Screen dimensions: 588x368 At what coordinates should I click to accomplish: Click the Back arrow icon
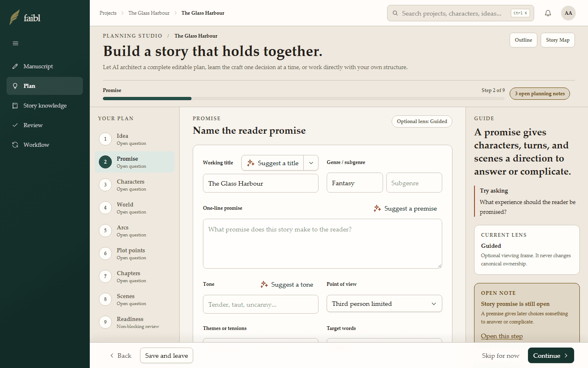click(112, 356)
